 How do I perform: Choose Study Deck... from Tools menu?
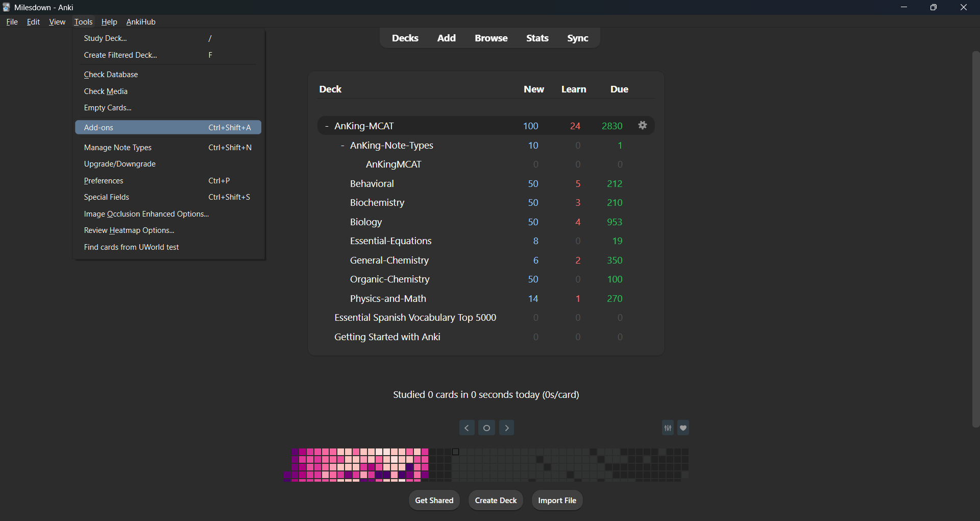tap(168, 38)
